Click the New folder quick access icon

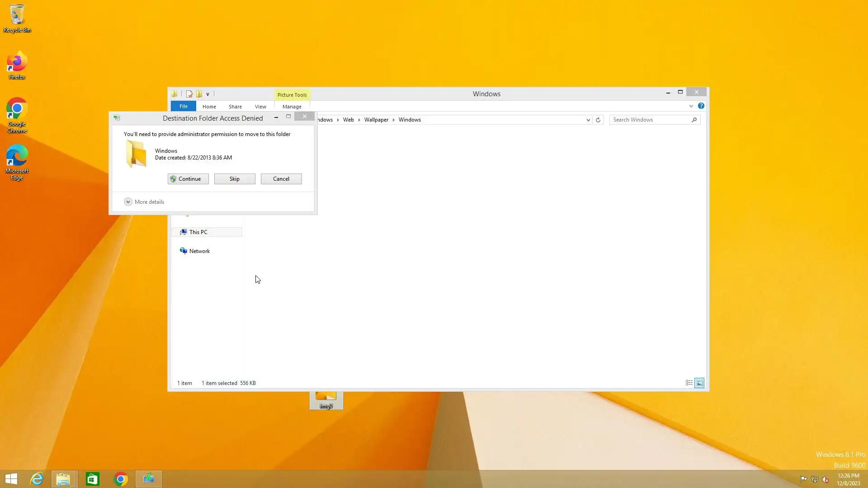tap(199, 94)
